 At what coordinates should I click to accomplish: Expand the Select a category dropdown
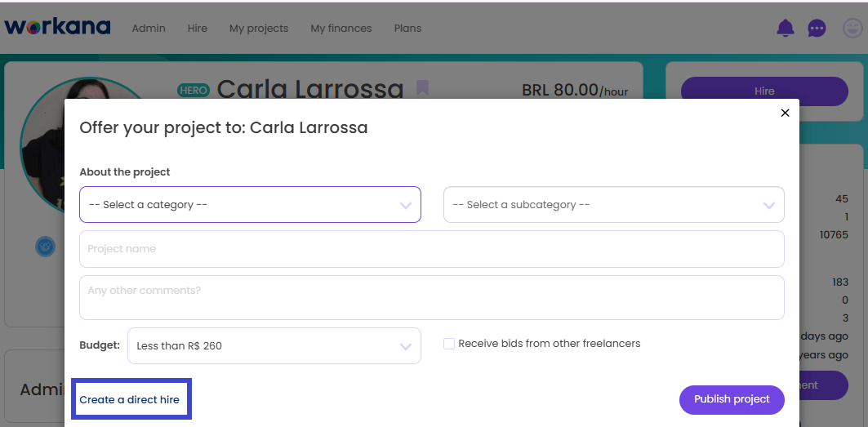[250, 205]
